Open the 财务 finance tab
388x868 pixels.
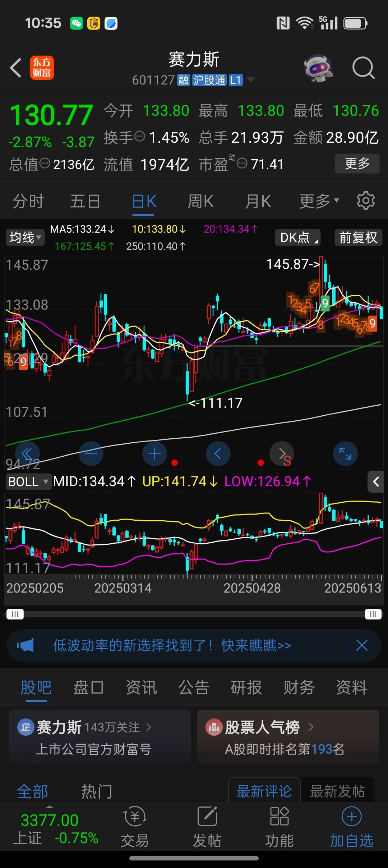[x=299, y=687]
